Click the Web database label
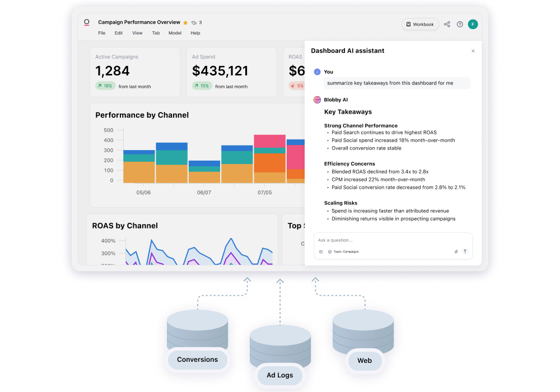560x392 pixels. click(365, 361)
